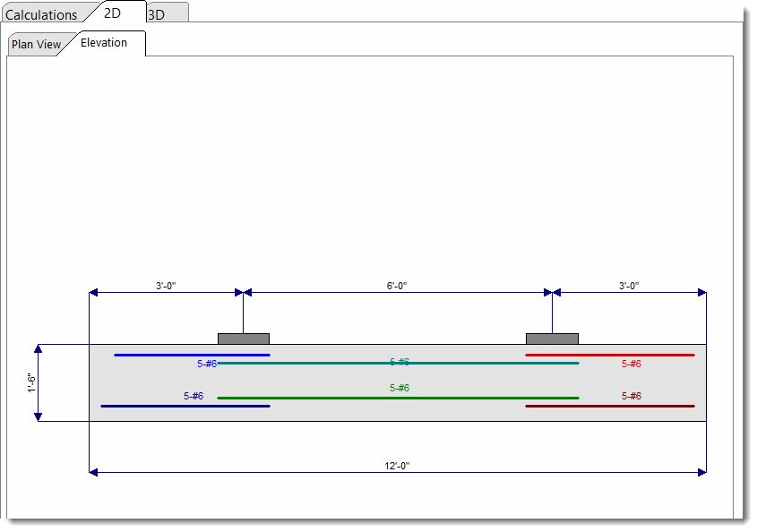The image size is (757, 532).
Task: Click the right gray column support
Action: coord(552,337)
